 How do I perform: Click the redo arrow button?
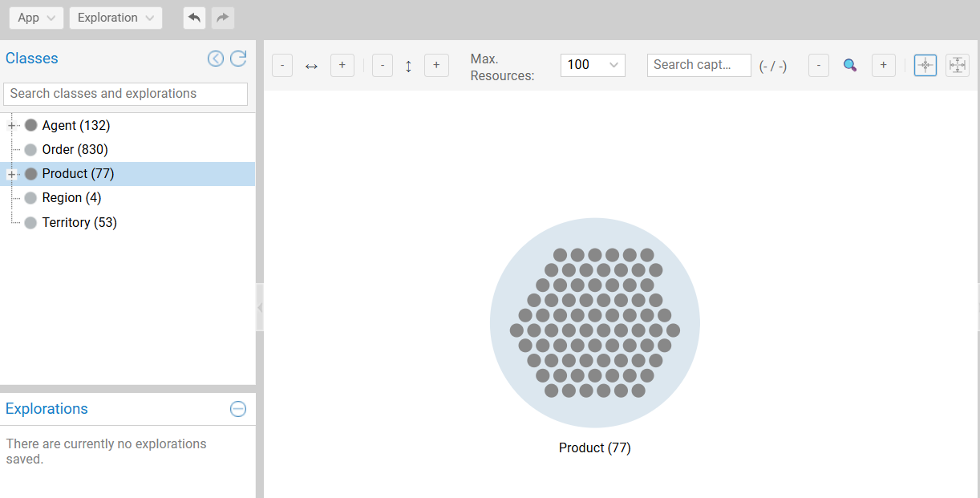click(x=223, y=18)
